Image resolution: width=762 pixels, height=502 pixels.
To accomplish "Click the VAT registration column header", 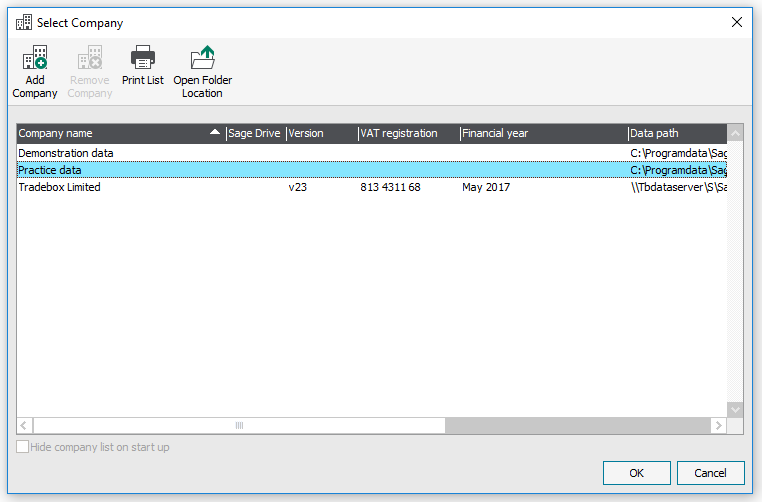I will 409,133.
